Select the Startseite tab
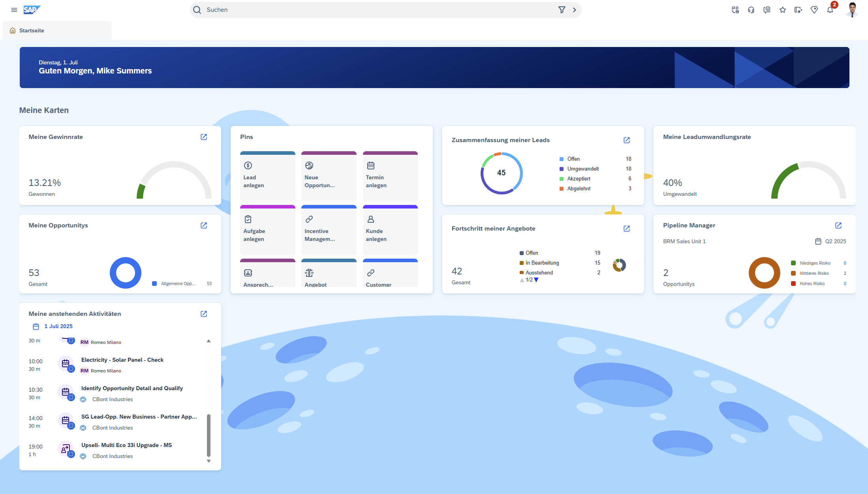The height and width of the screenshot is (494, 868). pos(57,30)
